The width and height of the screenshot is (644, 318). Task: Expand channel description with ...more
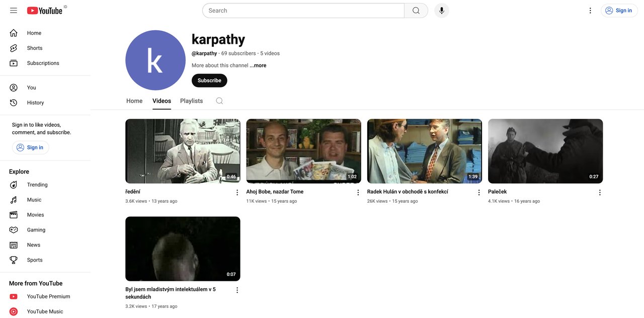tap(258, 65)
